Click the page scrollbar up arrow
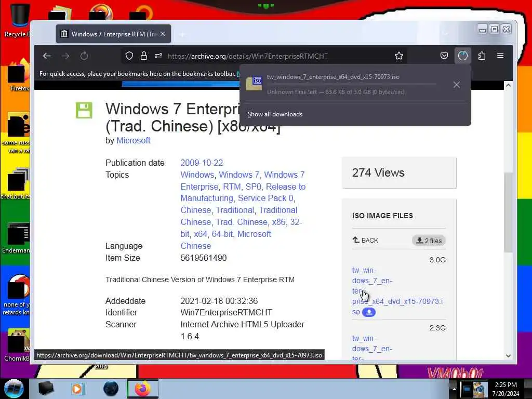The image size is (532, 399). (508, 86)
